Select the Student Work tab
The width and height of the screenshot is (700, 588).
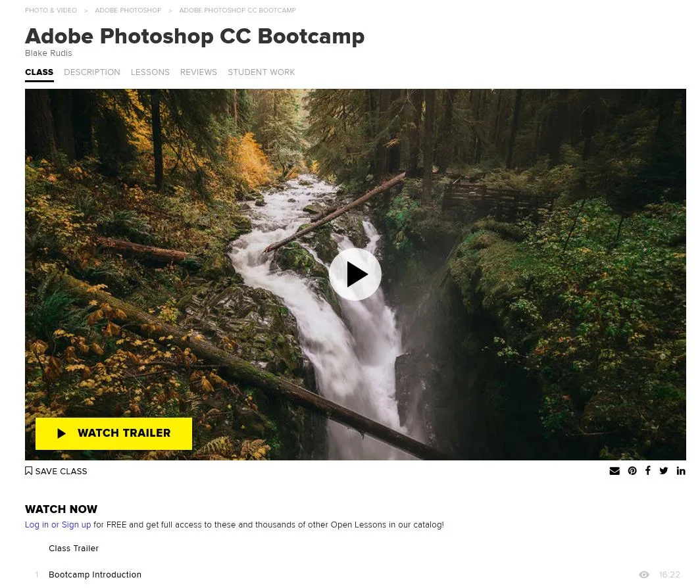[x=261, y=72]
